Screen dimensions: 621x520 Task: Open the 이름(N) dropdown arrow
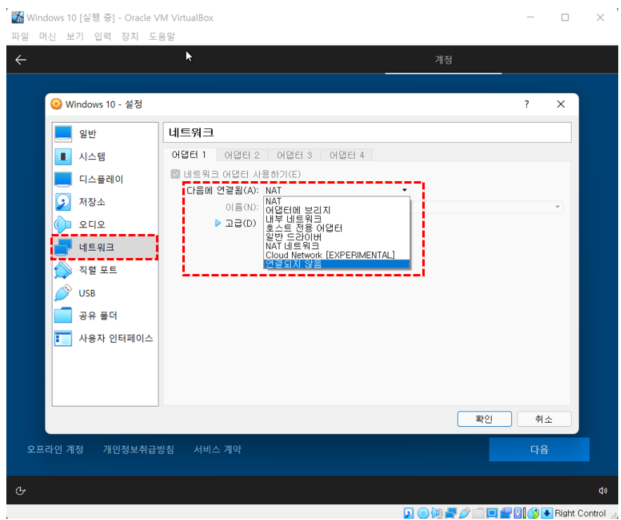(557, 207)
